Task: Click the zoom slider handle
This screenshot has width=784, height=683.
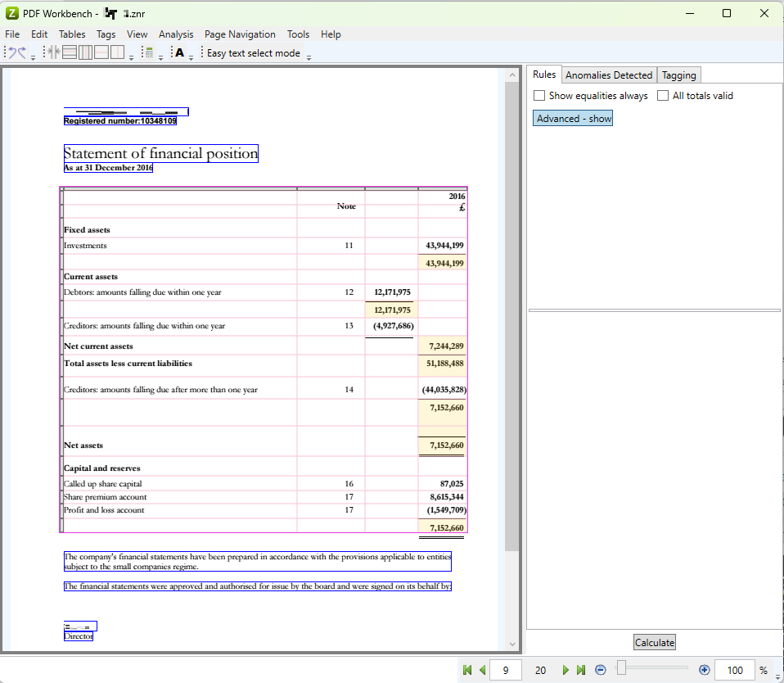Action: pyautogui.click(x=621, y=669)
